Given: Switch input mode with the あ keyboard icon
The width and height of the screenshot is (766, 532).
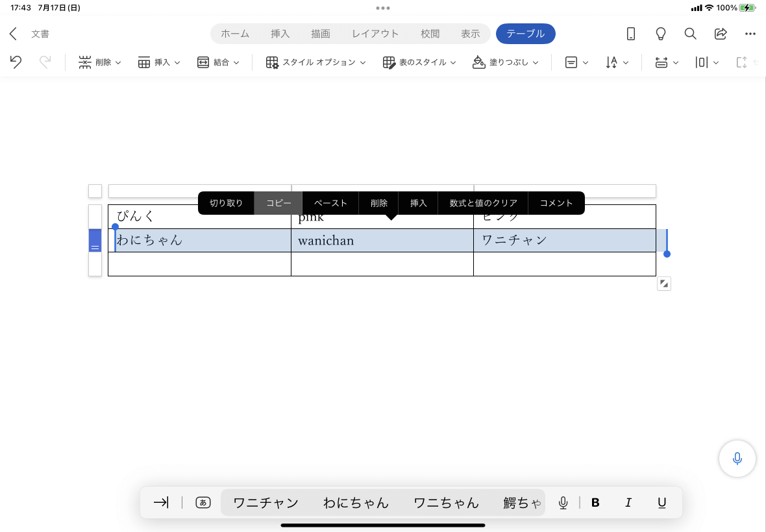Looking at the screenshot, I should [x=203, y=502].
